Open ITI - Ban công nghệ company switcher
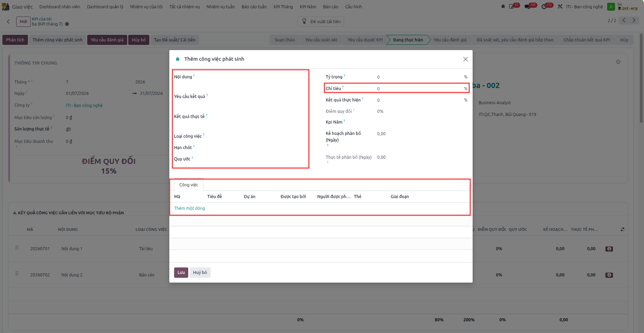 pyautogui.click(x=584, y=7)
